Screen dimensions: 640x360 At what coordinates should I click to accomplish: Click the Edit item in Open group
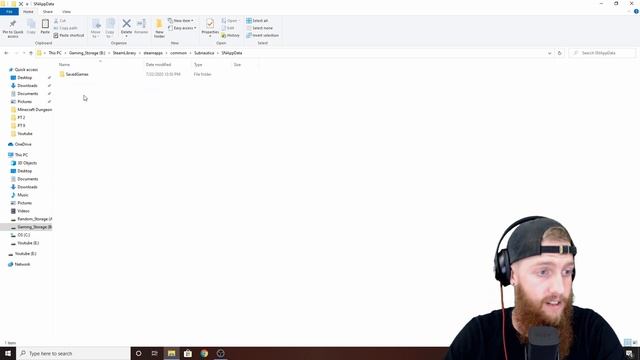(x=228, y=28)
